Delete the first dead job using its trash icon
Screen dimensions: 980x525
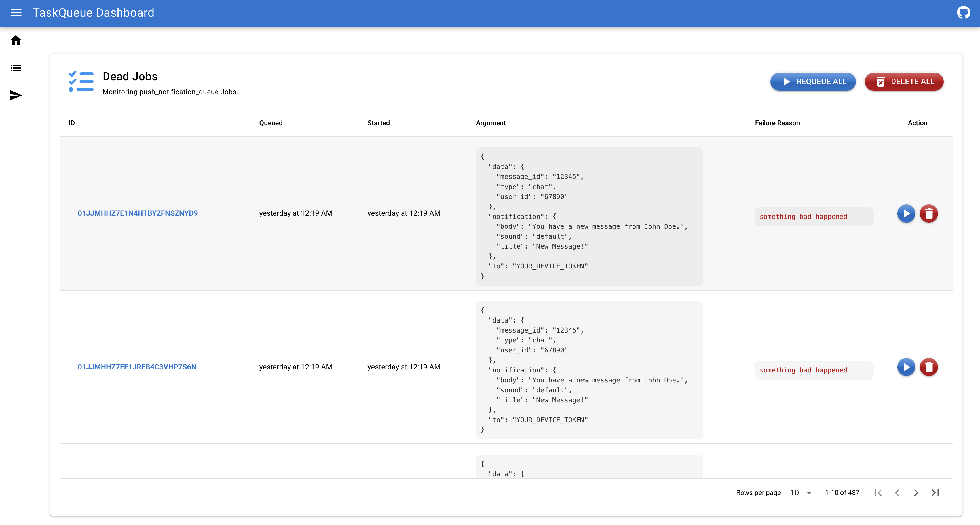tap(929, 213)
